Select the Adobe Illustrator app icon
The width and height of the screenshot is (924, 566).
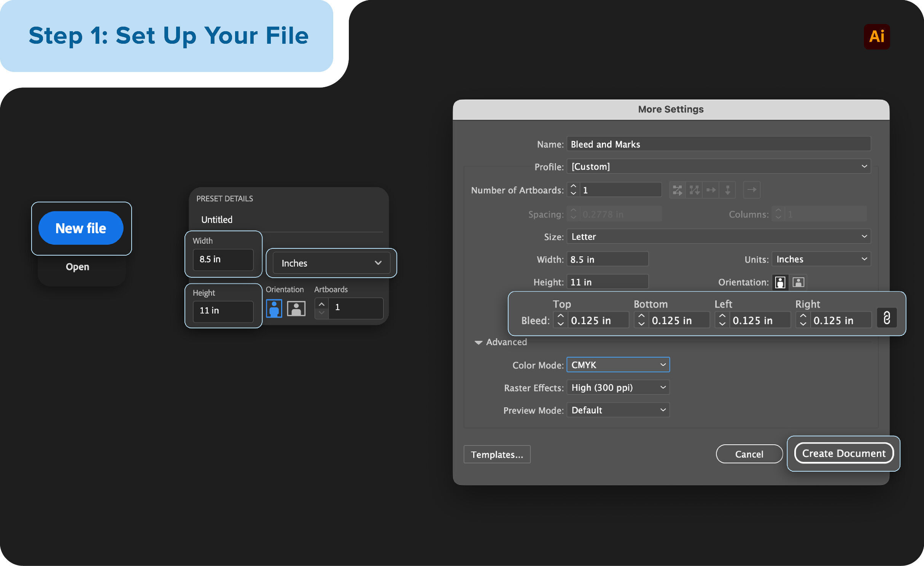[876, 37]
